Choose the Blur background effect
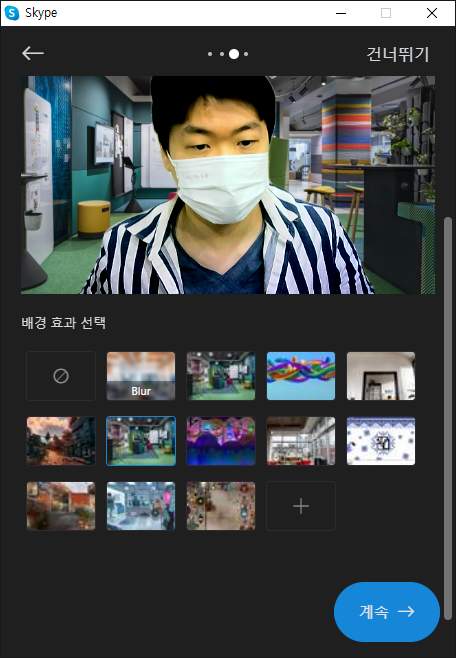 141,376
